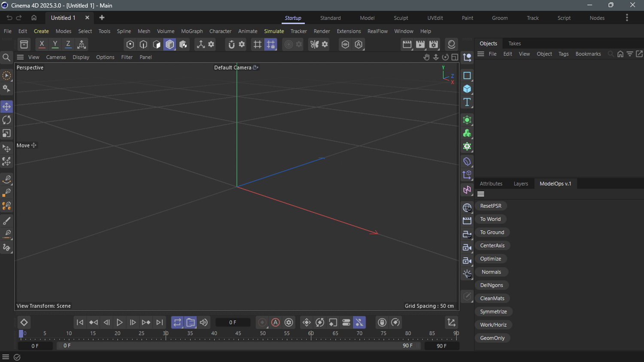The width and height of the screenshot is (644, 362).
Task: Toggle Autokeying in the timeline
Action: pyautogui.click(x=276, y=322)
